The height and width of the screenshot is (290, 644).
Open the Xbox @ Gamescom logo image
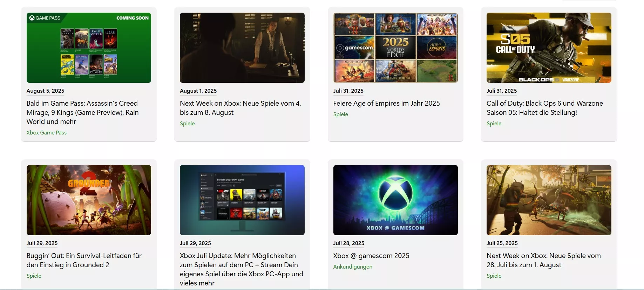[395, 200]
